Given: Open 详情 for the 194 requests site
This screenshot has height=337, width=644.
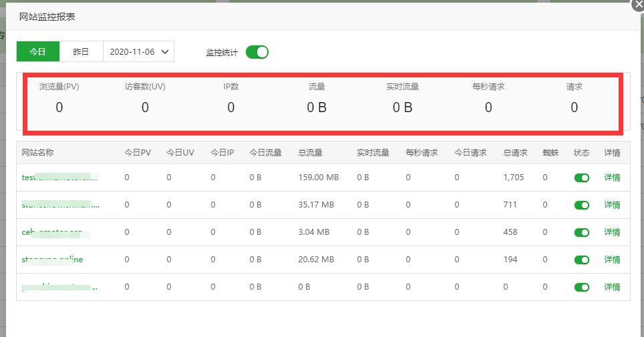Looking at the screenshot, I should tap(612, 260).
